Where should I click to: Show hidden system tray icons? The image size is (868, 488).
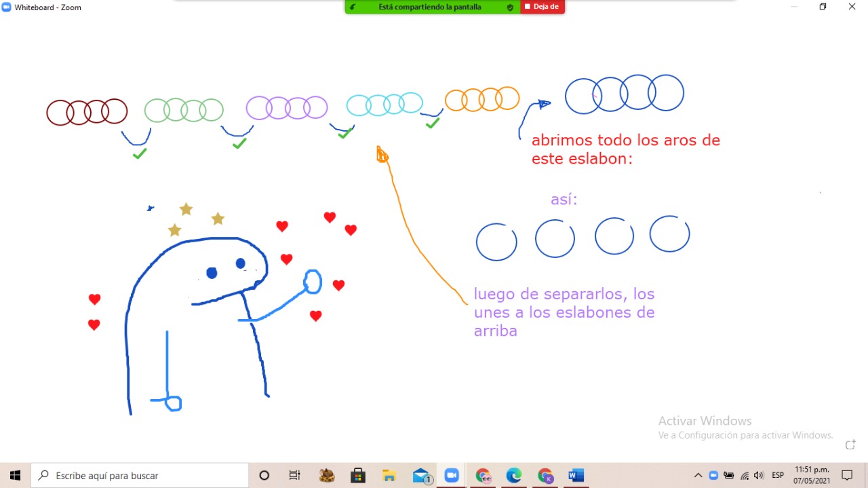pyautogui.click(x=698, y=476)
